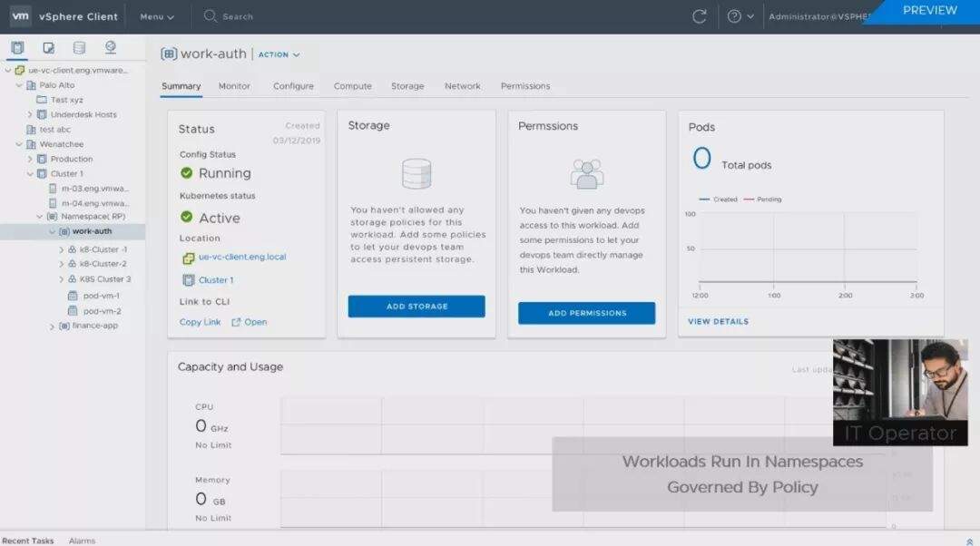Click the Copy Link link
Viewport: 980px width, 546px height.
coord(200,322)
